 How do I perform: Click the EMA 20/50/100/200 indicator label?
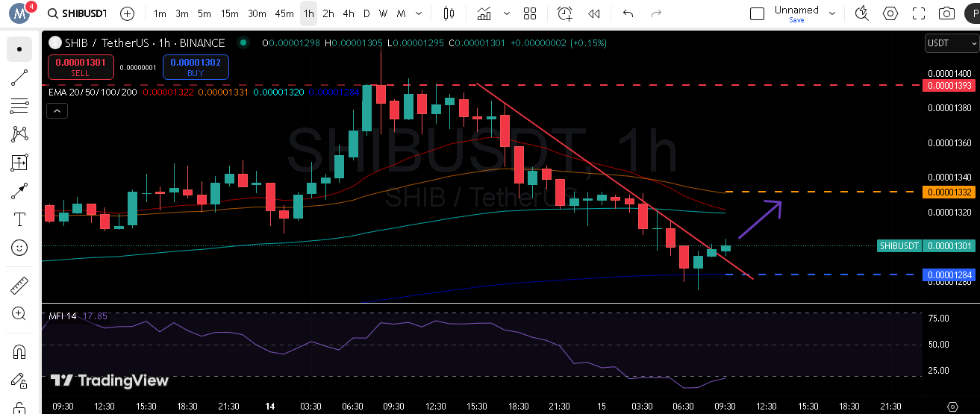pos(93,92)
